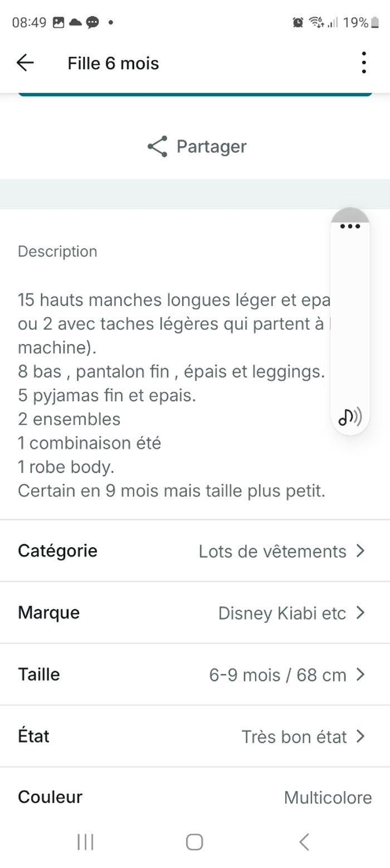Expand Marque chevron for Disney Kiabi etc

pyautogui.click(x=360, y=613)
